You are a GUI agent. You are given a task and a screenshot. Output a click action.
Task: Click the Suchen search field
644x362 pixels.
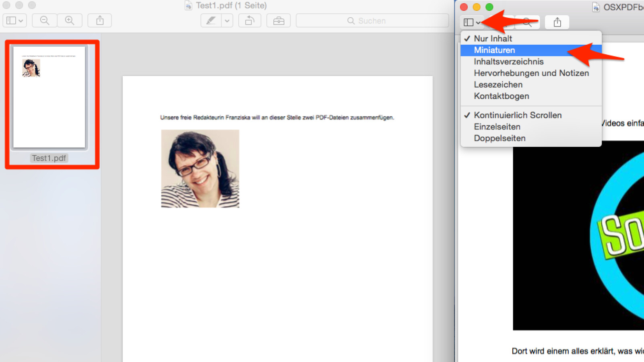coord(372,21)
